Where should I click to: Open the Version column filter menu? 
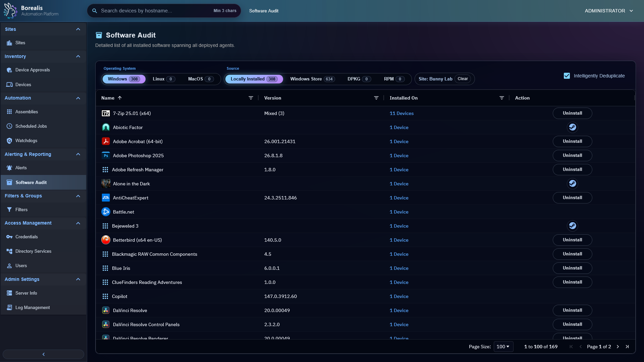[376, 98]
